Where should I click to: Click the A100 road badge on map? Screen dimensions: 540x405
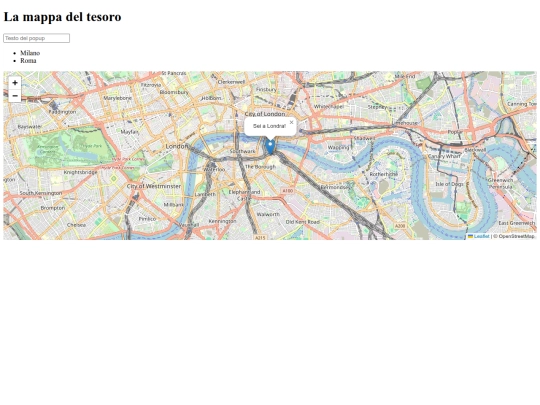(287, 190)
